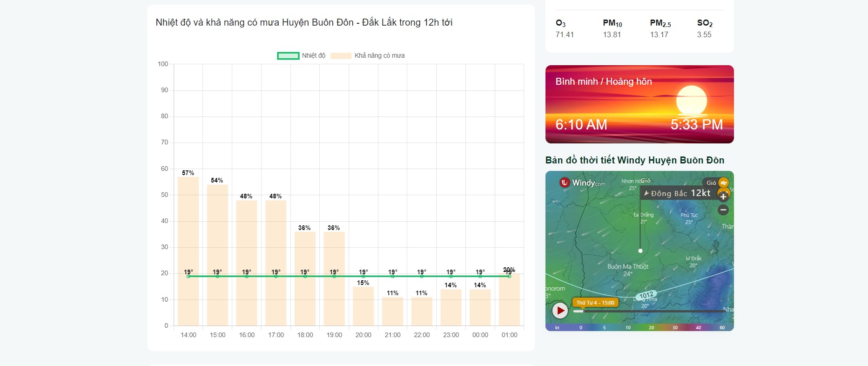This screenshot has width=868, height=366.
Task: Click the 1012 isobar pressure label
Action: click(646, 295)
